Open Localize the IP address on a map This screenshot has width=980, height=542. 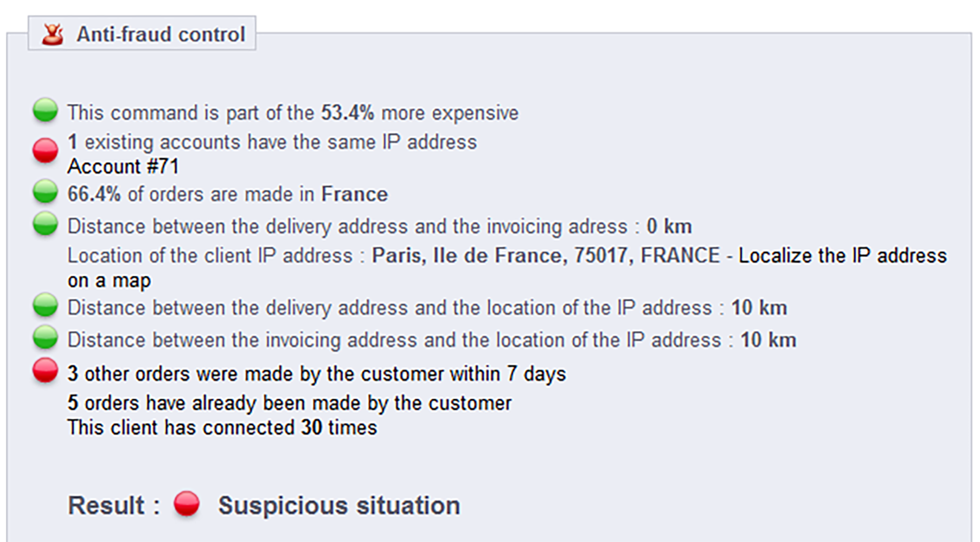(x=507, y=268)
